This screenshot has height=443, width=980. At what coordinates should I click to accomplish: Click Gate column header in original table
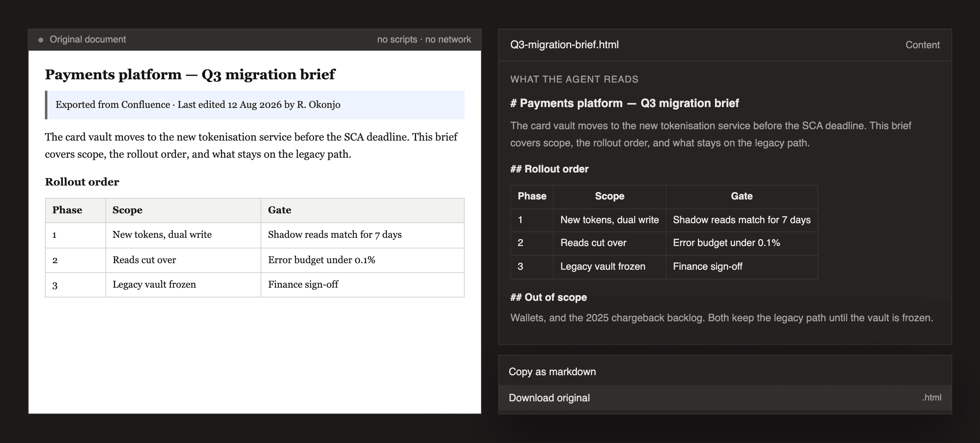(280, 210)
